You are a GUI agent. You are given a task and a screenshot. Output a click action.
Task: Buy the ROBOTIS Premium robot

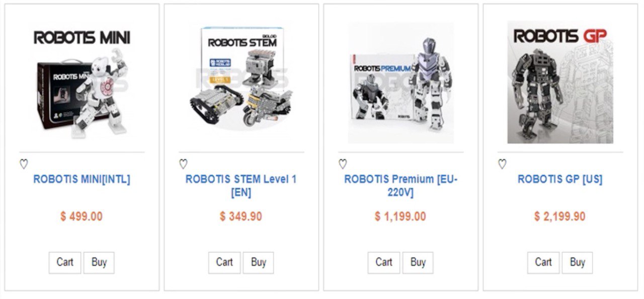point(418,262)
